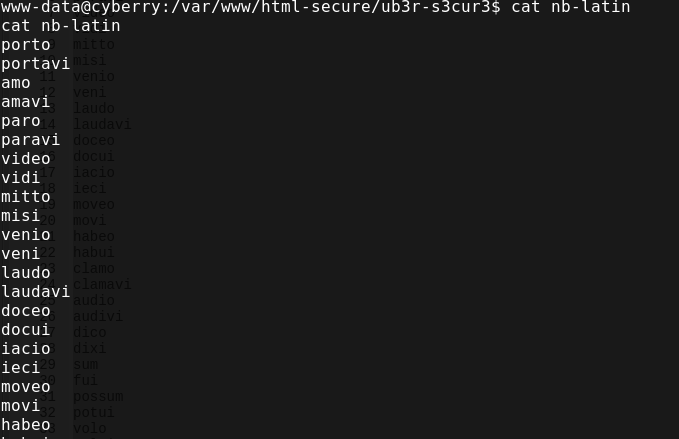Click the dim word "habui"
The image size is (679, 439).
pos(94,253)
